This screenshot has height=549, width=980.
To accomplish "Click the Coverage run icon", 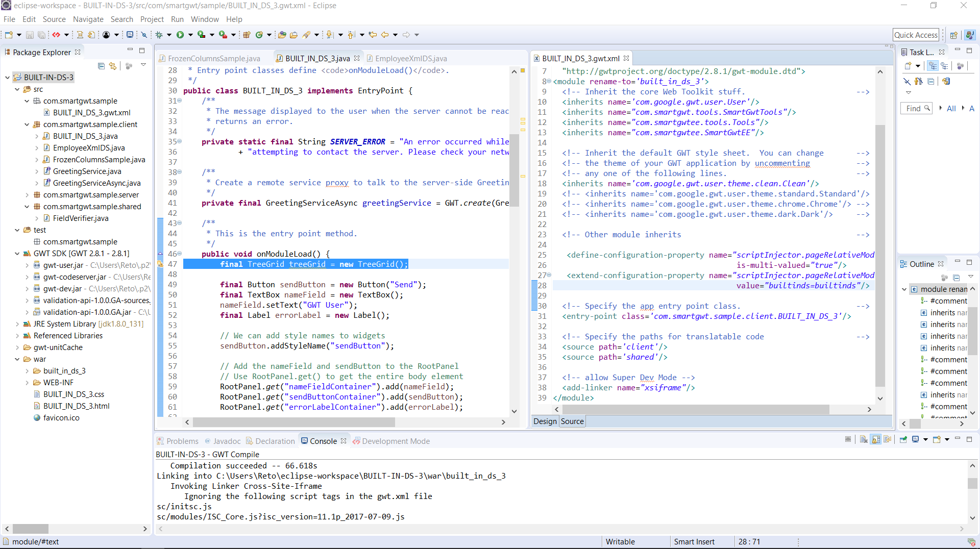I will pyautogui.click(x=202, y=35).
